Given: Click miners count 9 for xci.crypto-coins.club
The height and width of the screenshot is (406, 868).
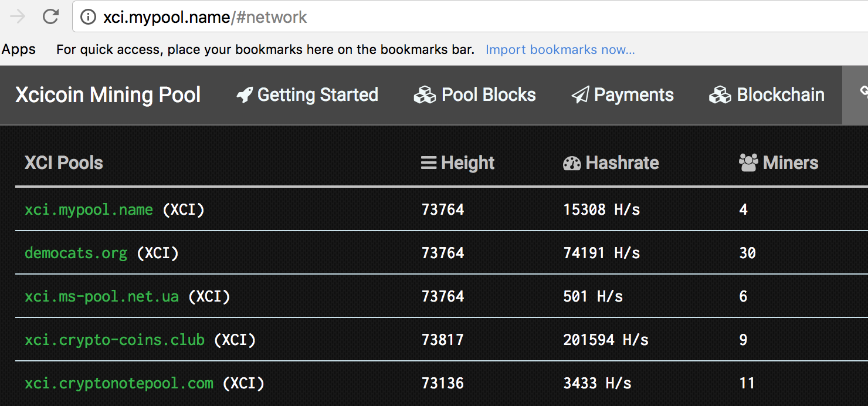Looking at the screenshot, I should [x=743, y=340].
